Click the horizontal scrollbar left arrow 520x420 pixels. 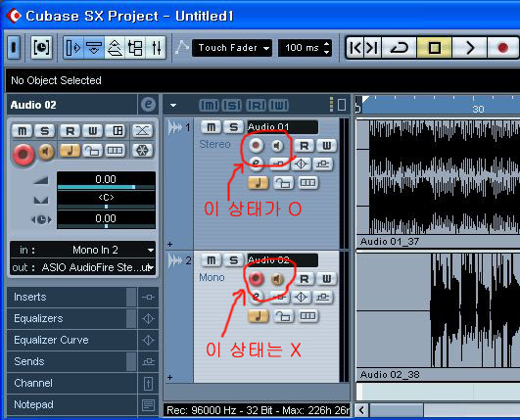click(x=361, y=410)
